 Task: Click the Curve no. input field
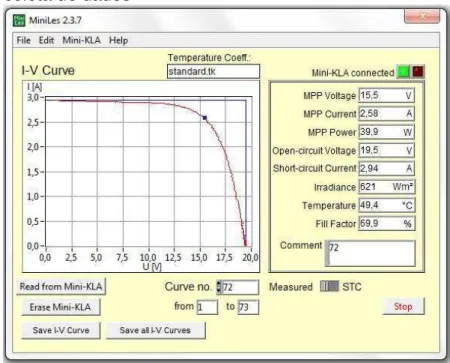pyautogui.click(x=240, y=287)
